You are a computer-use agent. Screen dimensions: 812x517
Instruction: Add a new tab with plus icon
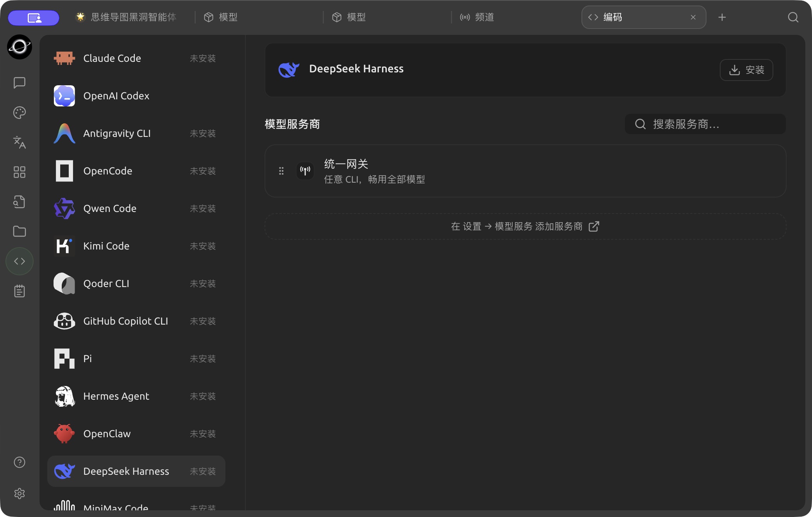[x=722, y=17]
